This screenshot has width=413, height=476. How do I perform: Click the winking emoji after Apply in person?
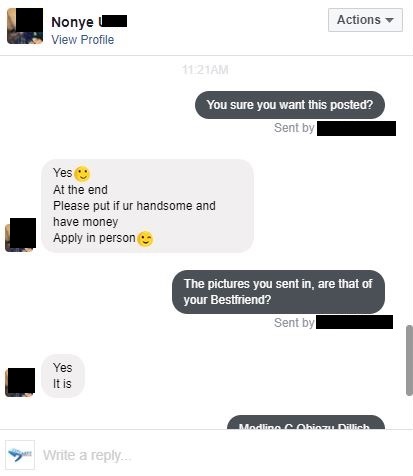click(x=145, y=239)
